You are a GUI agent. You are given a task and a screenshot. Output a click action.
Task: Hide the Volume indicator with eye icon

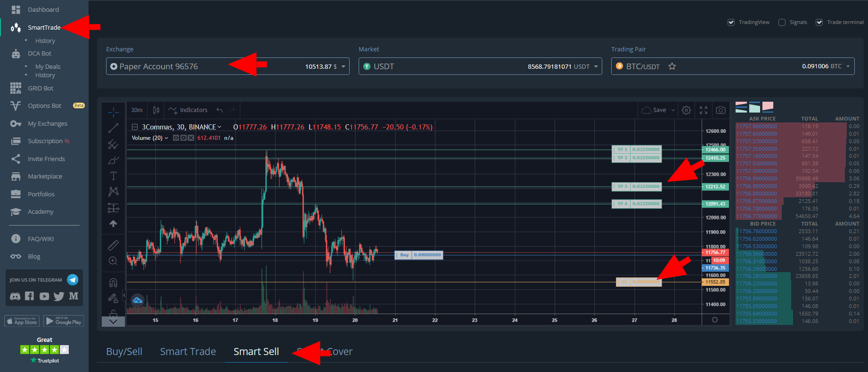pyautogui.click(x=176, y=138)
